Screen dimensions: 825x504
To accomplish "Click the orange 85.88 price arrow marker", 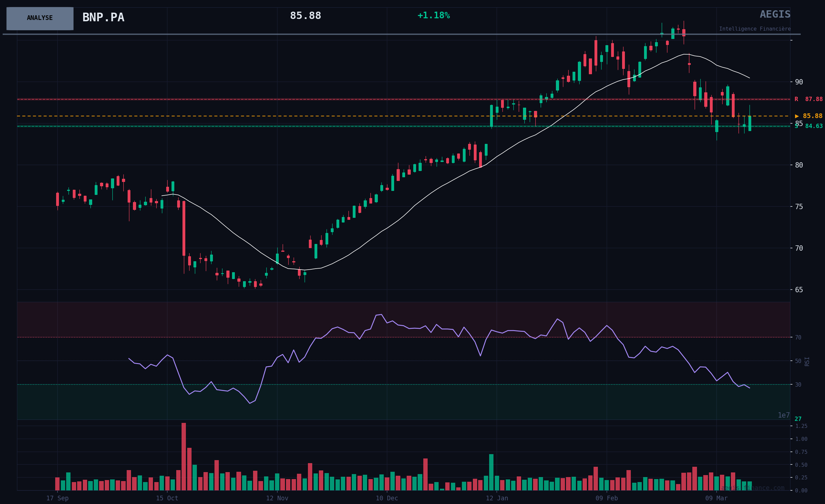I will click(808, 116).
